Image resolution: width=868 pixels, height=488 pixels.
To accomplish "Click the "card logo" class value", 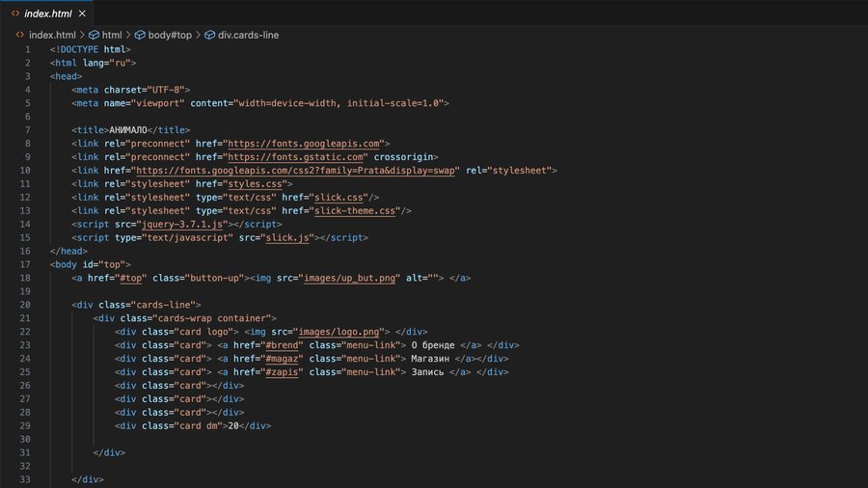I will click(203, 332).
